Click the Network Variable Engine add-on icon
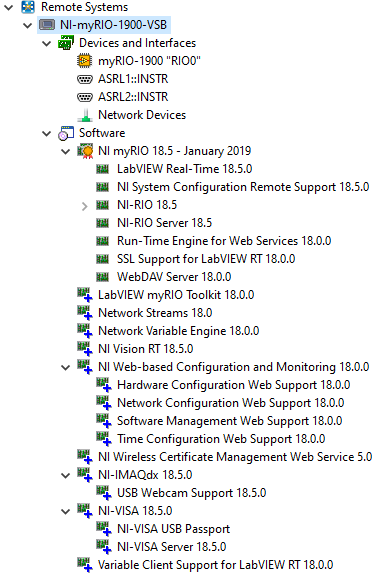 click(85, 331)
